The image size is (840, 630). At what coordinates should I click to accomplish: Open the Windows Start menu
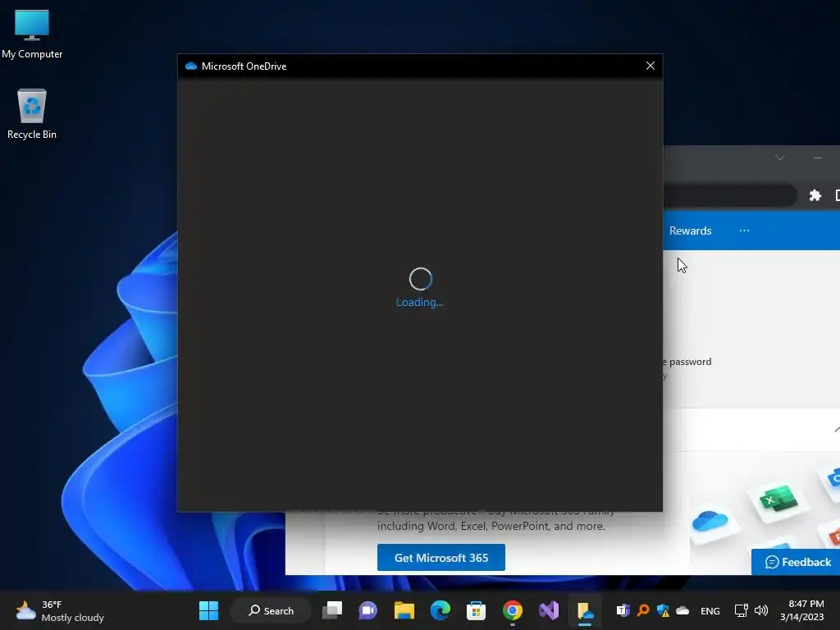tap(208, 610)
